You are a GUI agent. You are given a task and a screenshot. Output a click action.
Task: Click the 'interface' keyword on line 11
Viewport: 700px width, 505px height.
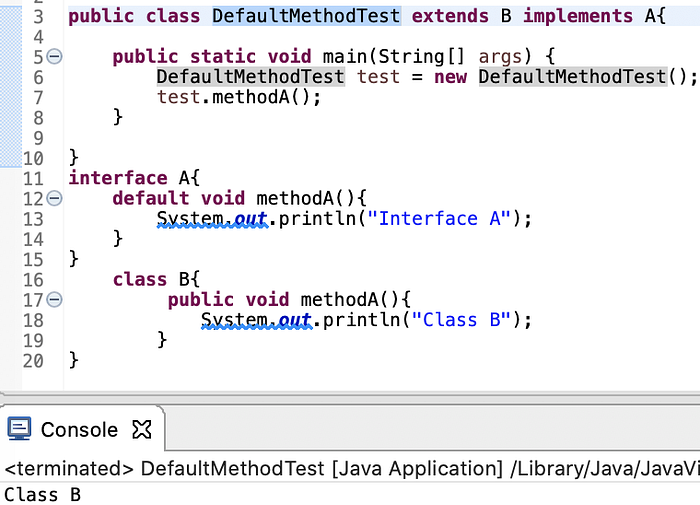(118, 178)
